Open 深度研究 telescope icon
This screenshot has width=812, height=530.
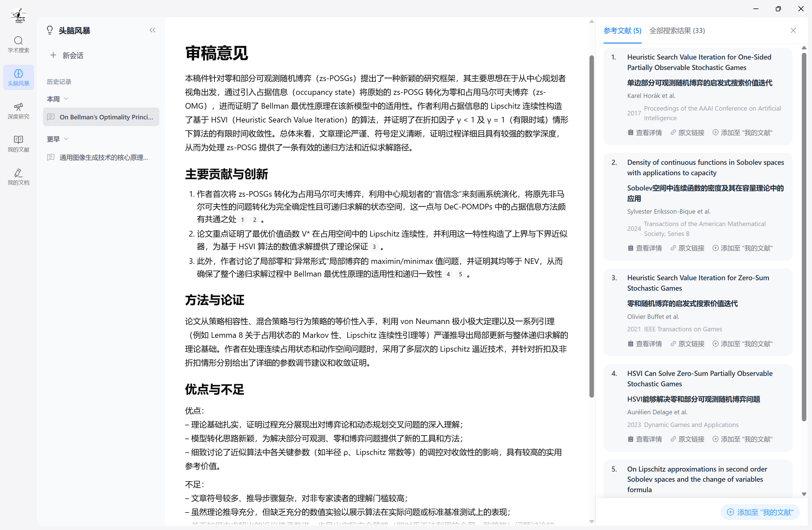tap(18, 107)
